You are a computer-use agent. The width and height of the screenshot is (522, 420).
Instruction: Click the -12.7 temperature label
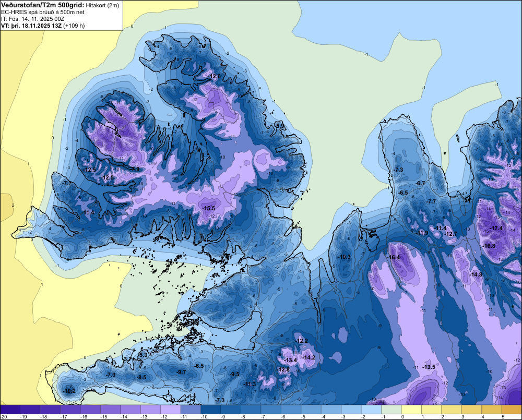[451, 234]
